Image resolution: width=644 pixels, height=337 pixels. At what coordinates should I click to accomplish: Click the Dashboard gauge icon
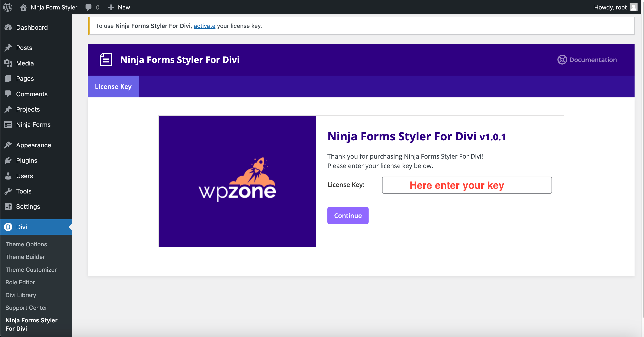[8, 27]
